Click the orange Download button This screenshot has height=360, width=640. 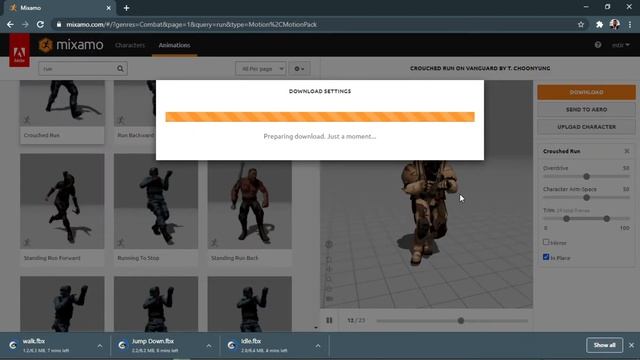(586, 92)
